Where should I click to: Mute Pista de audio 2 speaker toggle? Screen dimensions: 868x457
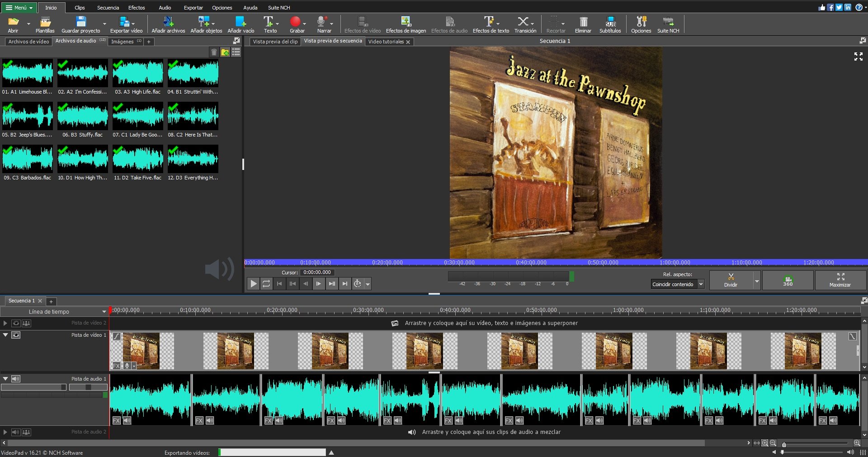(16, 432)
